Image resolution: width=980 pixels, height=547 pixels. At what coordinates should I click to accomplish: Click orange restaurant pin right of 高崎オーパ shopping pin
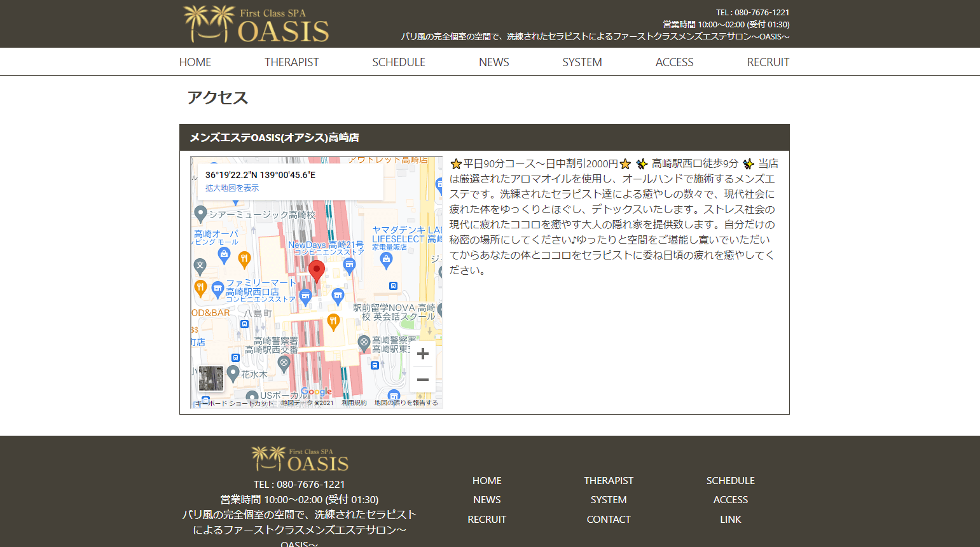[x=244, y=259]
